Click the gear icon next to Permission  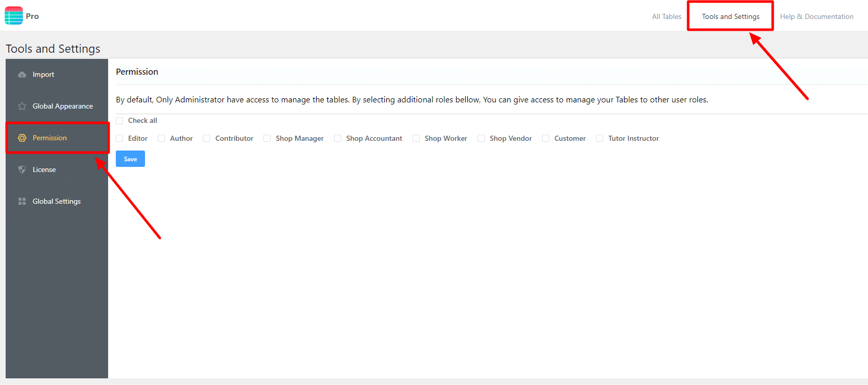coord(22,138)
